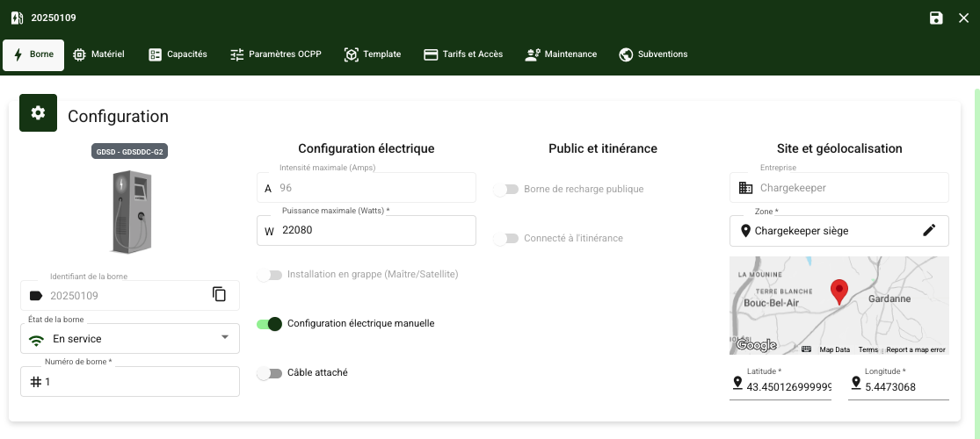Click the pencil edit icon for Zone
The width and height of the screenshot is (980, 439).
(x=929, y=230)
